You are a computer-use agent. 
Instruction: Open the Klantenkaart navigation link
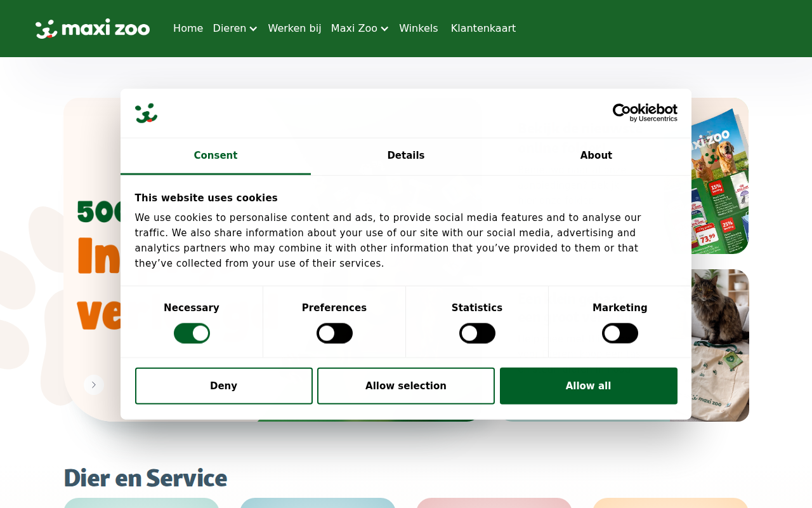click(x=483, y=29)
